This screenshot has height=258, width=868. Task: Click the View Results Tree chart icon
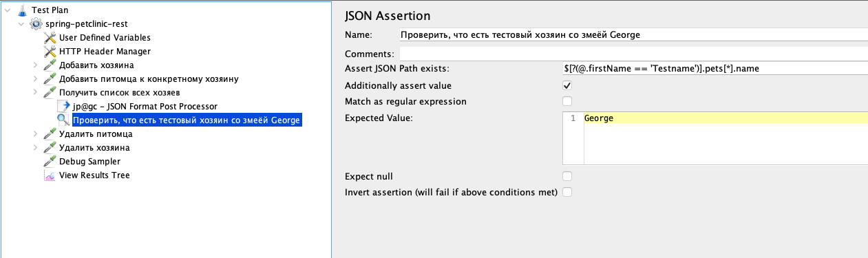click(x=50, y=175)
